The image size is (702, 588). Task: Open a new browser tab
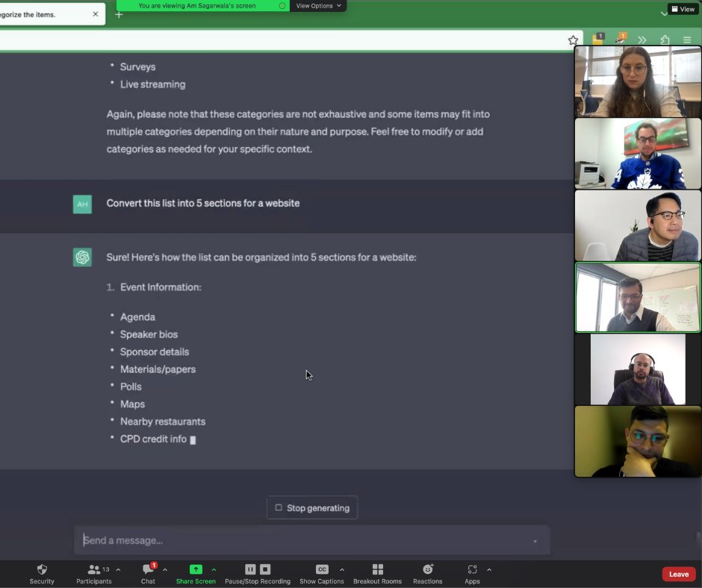coord(119,15)
